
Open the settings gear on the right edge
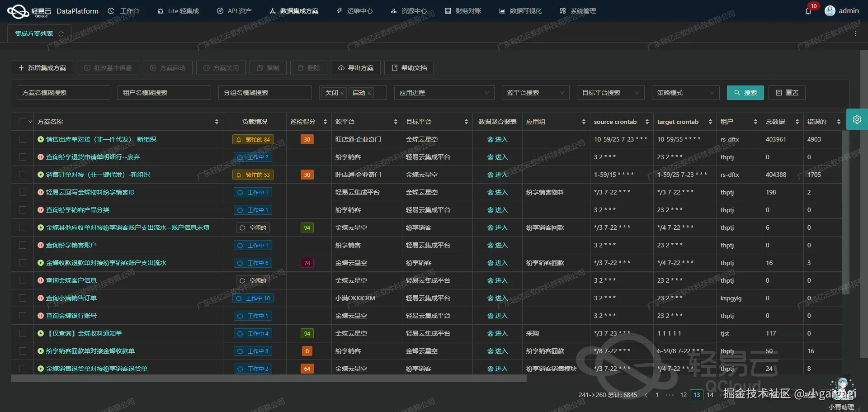pos(857,119)
